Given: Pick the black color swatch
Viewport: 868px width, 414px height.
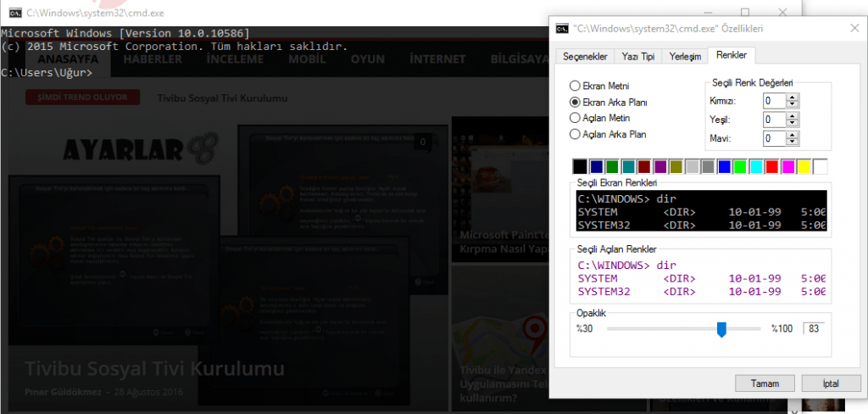Looking at the screenshot, I should (x=580, y=167).
